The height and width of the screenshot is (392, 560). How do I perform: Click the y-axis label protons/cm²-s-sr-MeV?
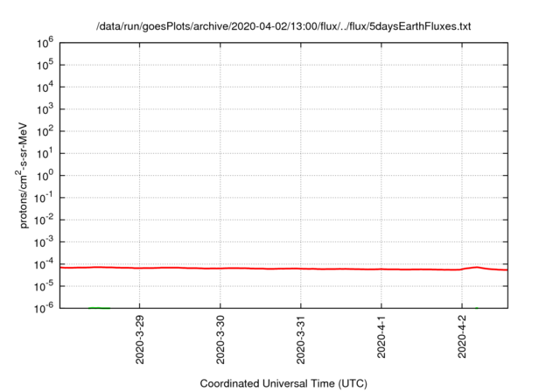point(22,175)
